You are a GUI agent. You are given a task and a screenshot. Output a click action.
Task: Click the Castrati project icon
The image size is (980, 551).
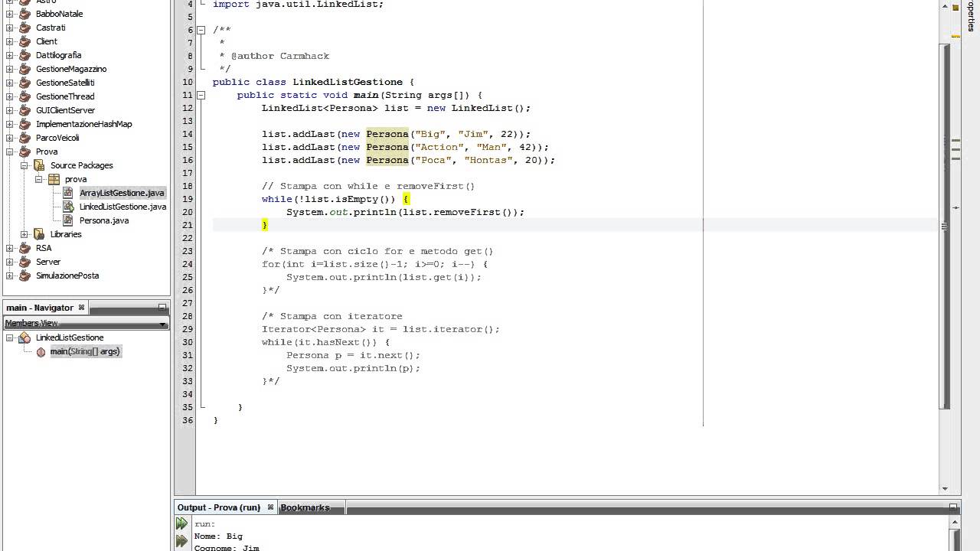point(24,28)
